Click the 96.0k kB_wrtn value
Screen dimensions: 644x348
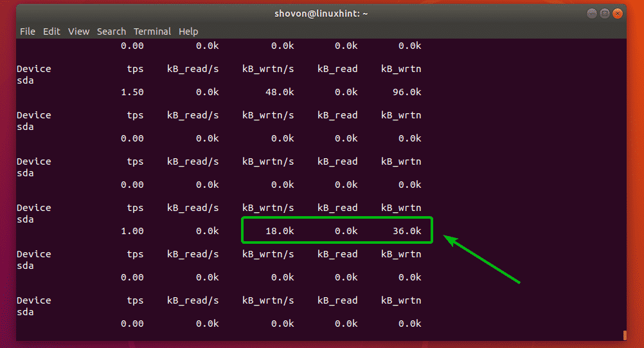(407, 92)
